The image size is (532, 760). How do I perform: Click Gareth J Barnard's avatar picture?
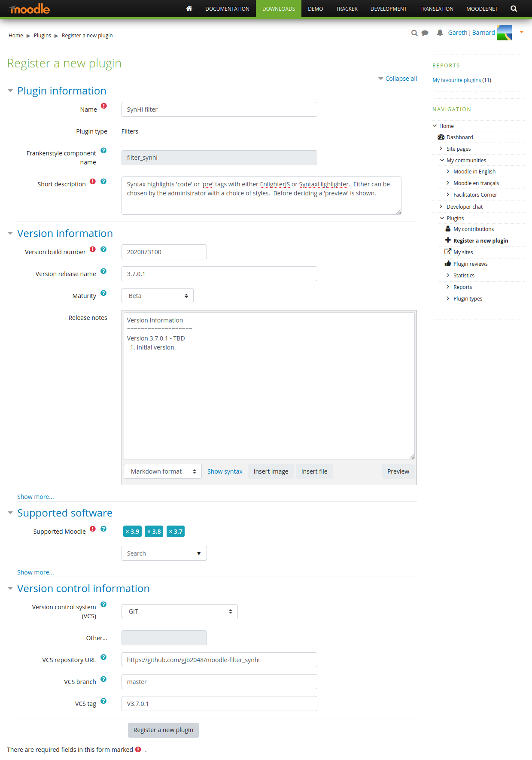[x=504, y=33]
